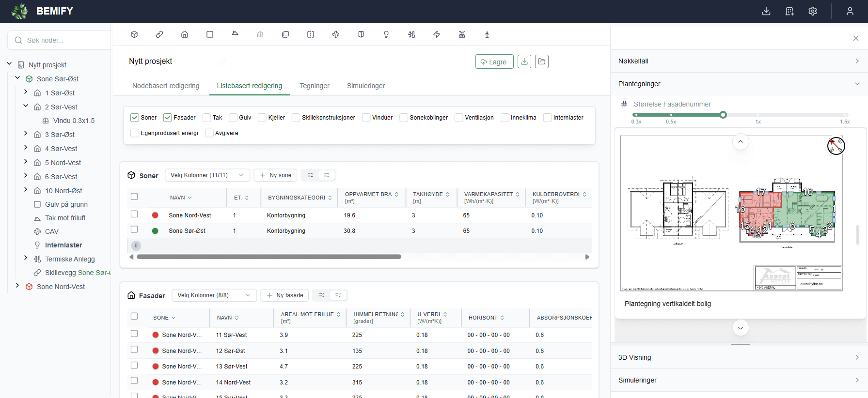Open the Velg Kolonner (11/11) dropdown
The width and height of the screenshot is (868, 398).
[x=207, y=175]
